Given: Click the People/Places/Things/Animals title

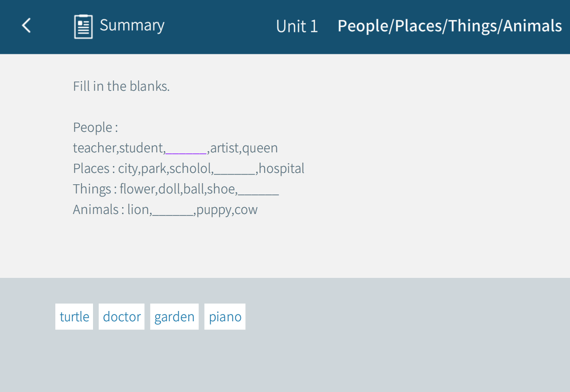Looking at the screenshot, I should (x=450, y=26).
